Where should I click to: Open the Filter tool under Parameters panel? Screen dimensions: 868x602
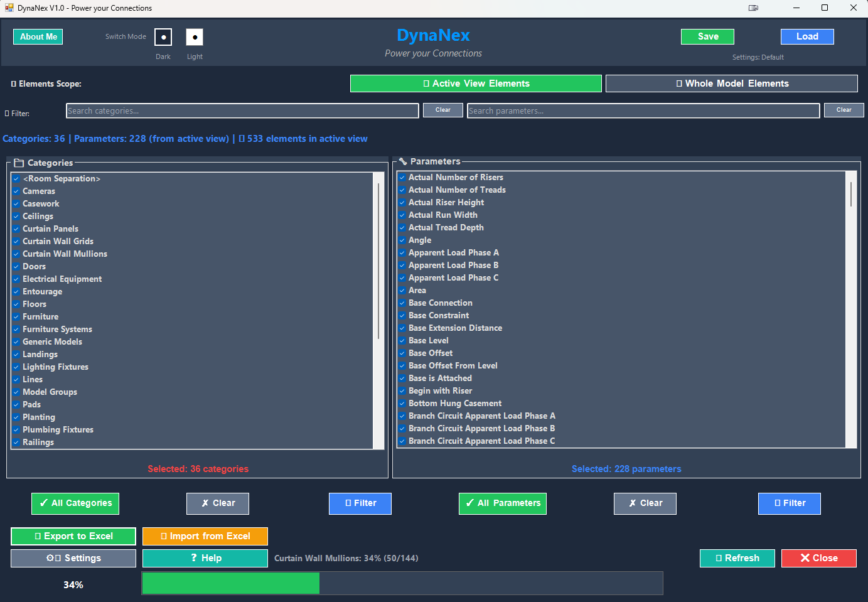(x=789, y=503)
